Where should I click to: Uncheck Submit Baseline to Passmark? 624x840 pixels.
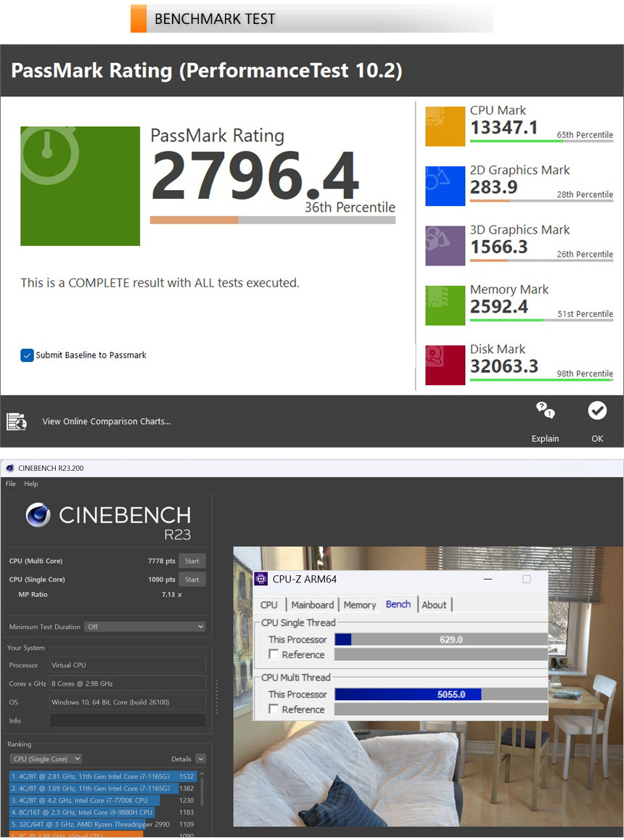click(27, 355)
